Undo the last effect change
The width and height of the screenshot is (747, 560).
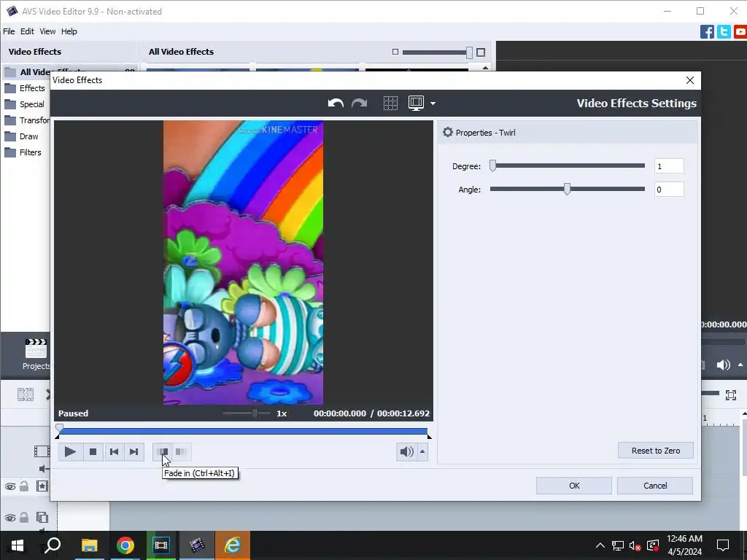[336, 103]
